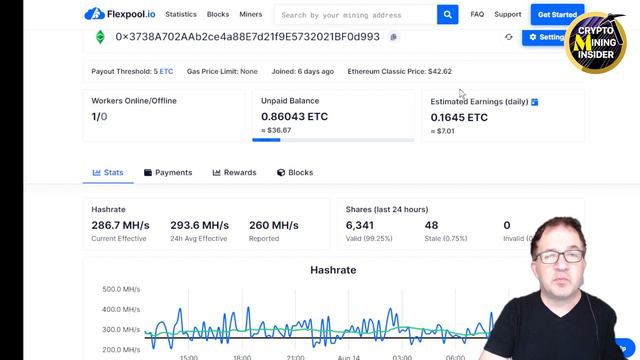Viewport: 640px width, 360px height.
Task: Click the 260 MH/s reported hashrate
Action: [274, 225]
